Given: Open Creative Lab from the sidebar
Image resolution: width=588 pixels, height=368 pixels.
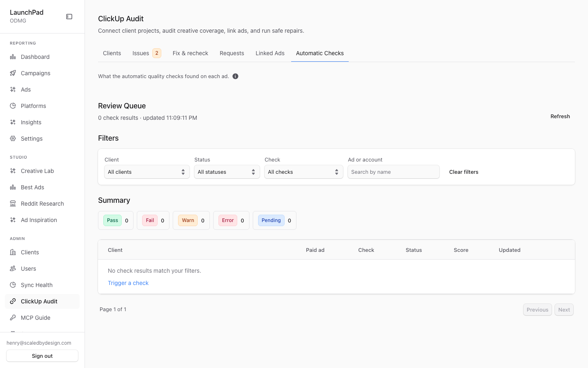Looking at the screenshot, I should coord(42,171).
